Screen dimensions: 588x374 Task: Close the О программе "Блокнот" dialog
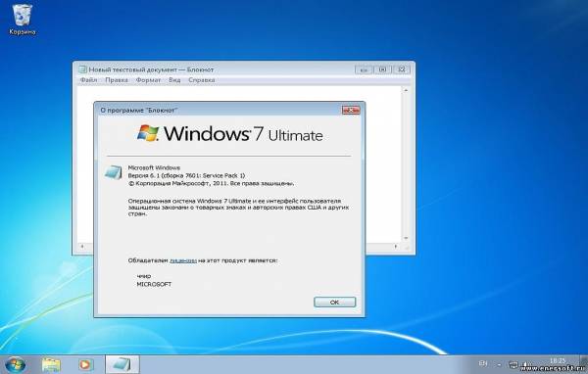point(351,110)
